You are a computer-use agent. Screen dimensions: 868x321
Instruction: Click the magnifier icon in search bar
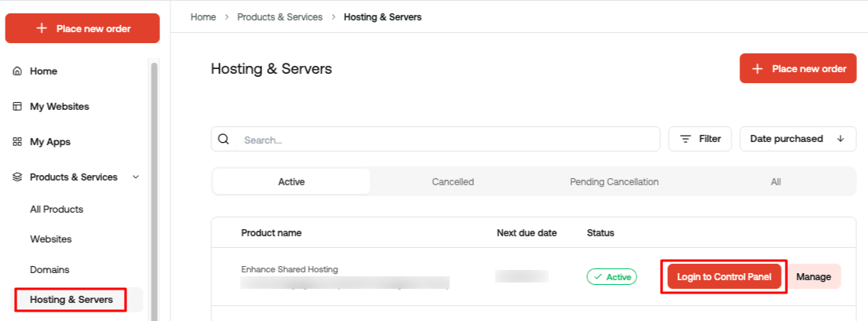(x=224, y=139)
